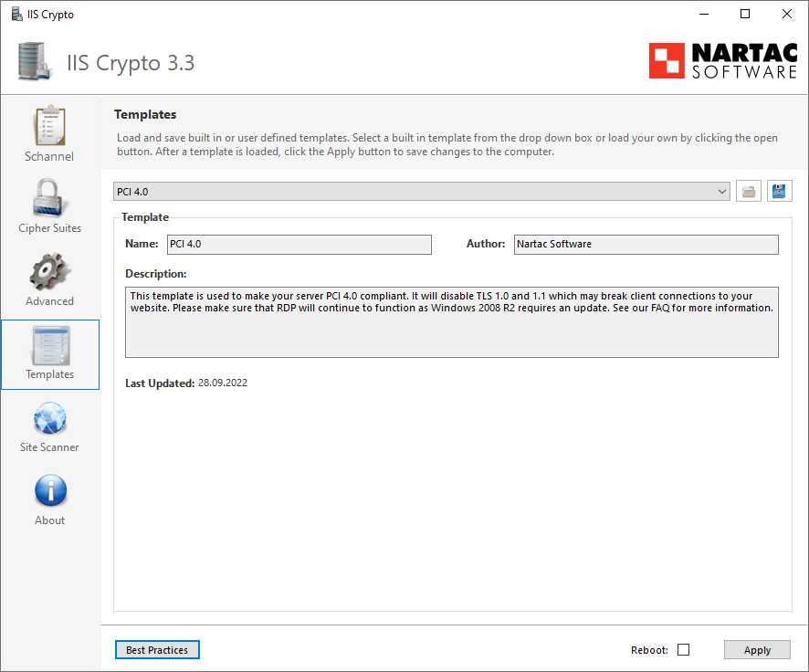Click inside the Description text box
The image size is (809, 672).
[451, 321]
